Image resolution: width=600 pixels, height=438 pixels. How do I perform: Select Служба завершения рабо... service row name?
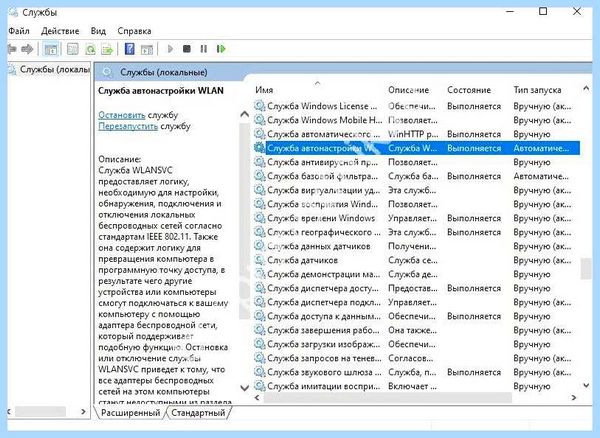point(324,330)
